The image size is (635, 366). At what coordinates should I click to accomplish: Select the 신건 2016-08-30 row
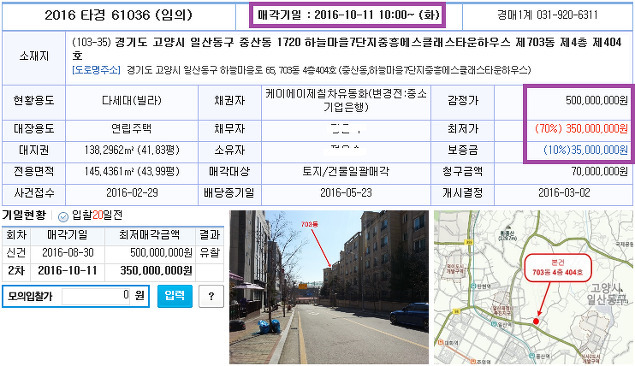coord(113,253)
